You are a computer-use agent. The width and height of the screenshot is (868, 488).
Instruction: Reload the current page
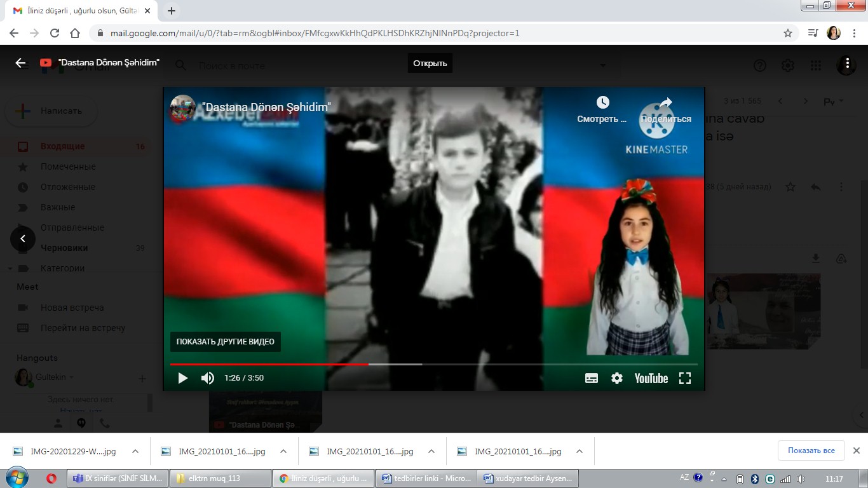point(55,33)
